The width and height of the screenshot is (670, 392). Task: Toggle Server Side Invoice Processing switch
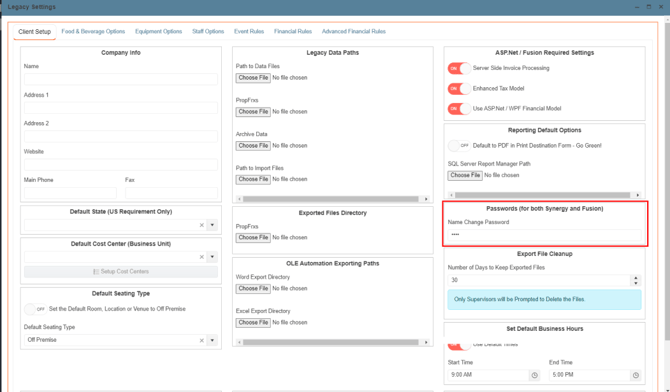459,68
